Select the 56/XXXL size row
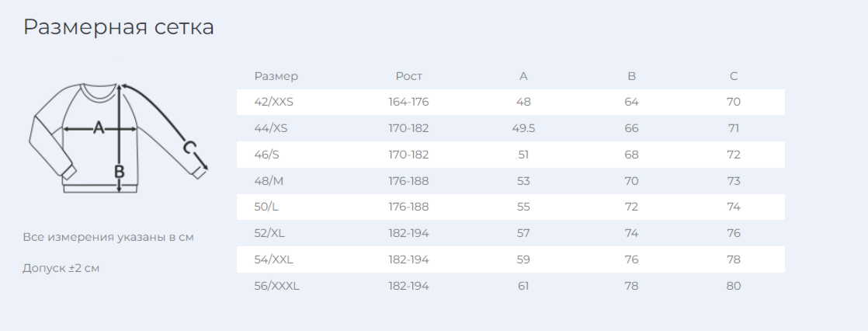The width and height of the screenshot is (868, 331). click(510, 286)
